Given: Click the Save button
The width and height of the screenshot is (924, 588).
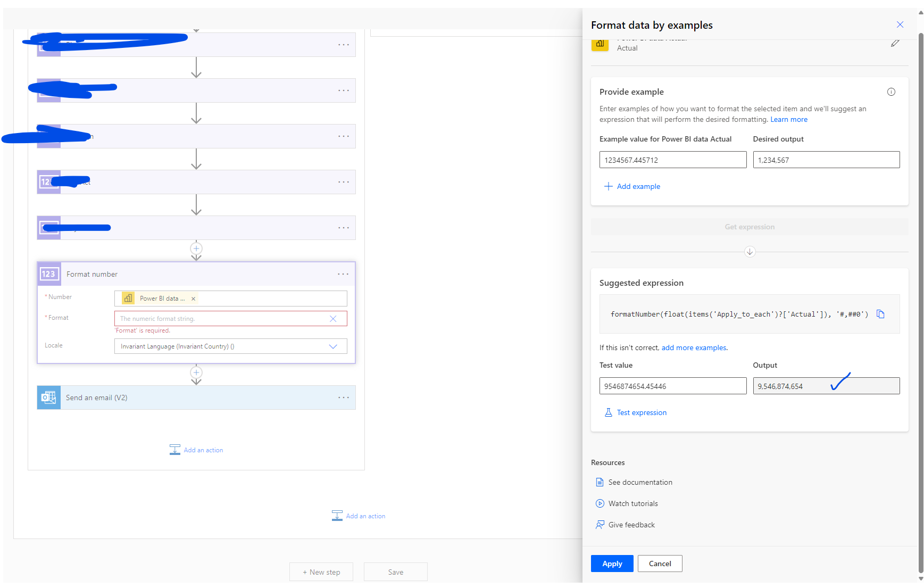Looking at the screenshot, I should click(396, 572).
